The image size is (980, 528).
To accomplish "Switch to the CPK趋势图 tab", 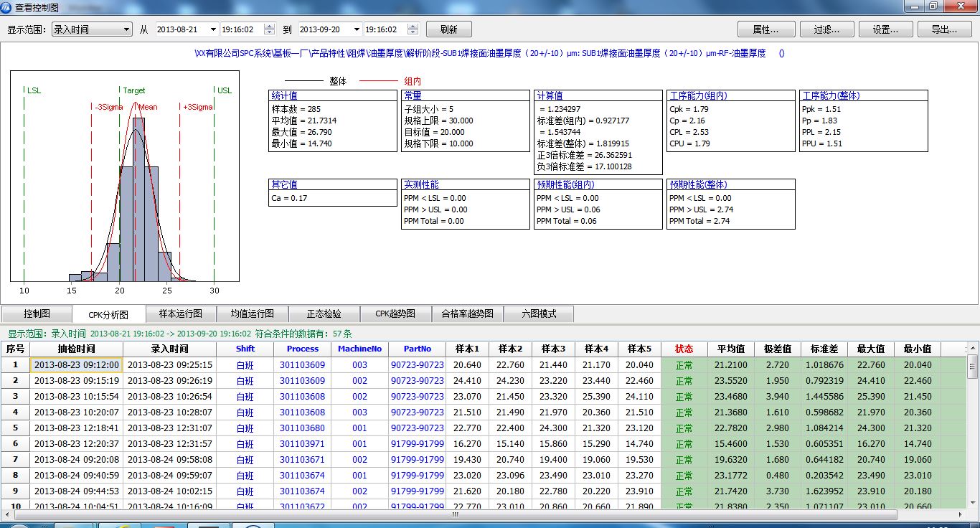I will coord(396,313).
